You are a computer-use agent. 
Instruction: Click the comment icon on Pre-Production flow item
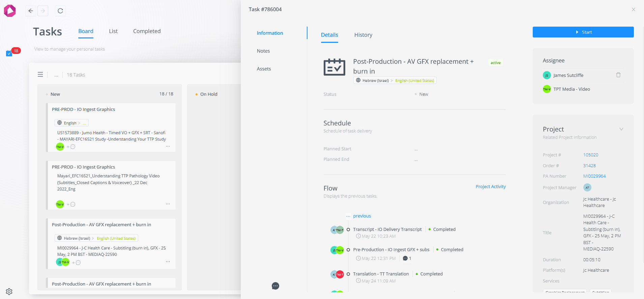[x=405, y=258]
